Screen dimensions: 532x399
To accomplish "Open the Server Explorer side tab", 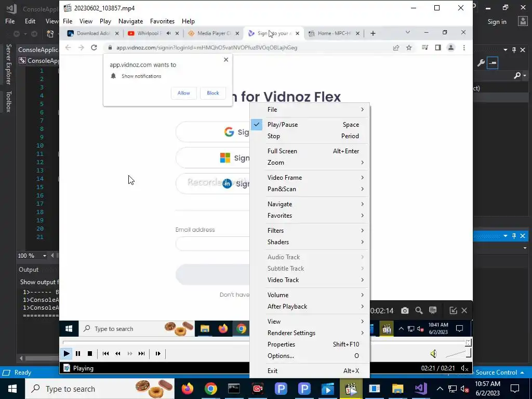I will pyautogui.click(x=8, y=64).
